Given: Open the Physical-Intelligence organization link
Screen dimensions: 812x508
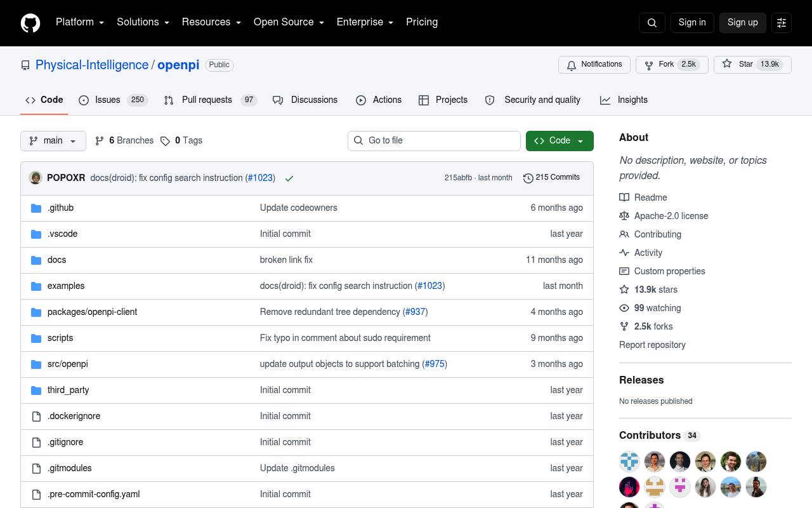Looking at the screenshot, I should (92, 65).
